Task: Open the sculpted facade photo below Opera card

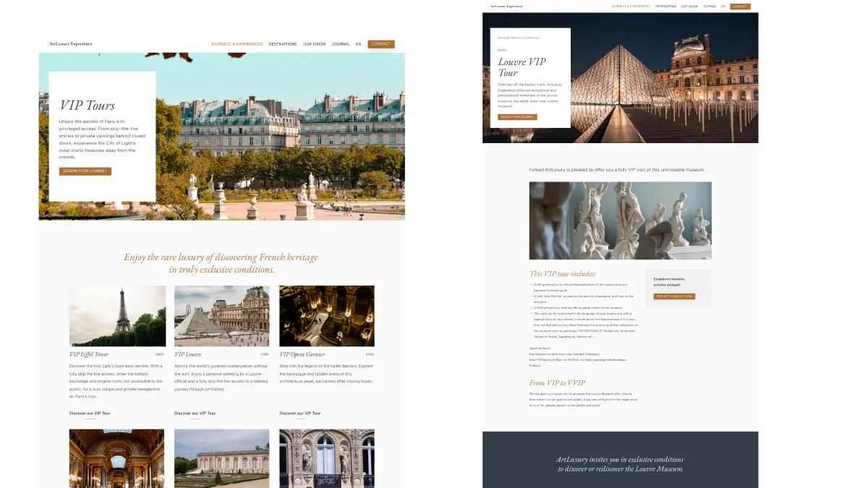Action: click(x=327, y=458)
